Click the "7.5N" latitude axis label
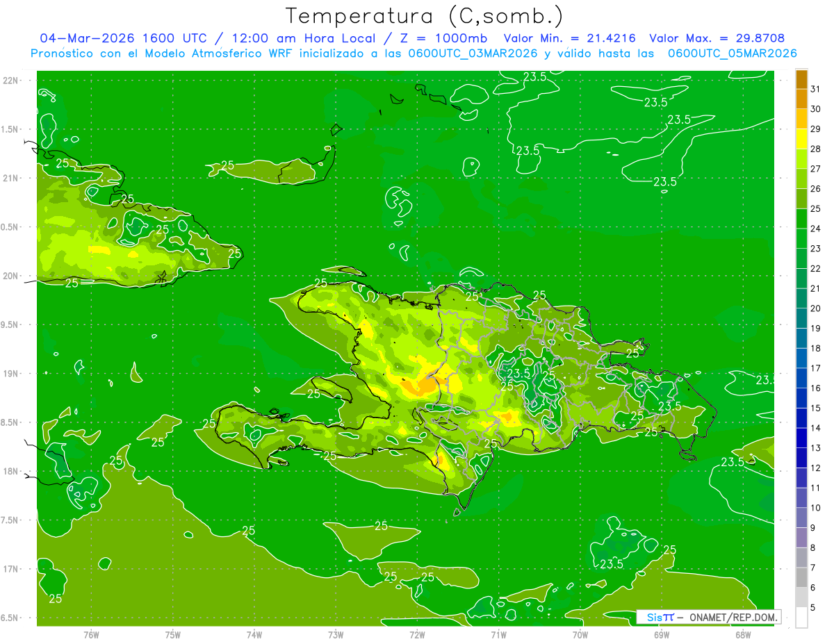This screenshot has width=834, height=644. coord(10,520)
